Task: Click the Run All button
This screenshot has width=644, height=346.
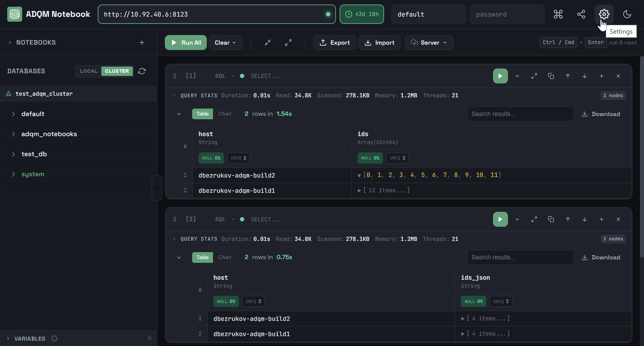Action: pos(185,43)
